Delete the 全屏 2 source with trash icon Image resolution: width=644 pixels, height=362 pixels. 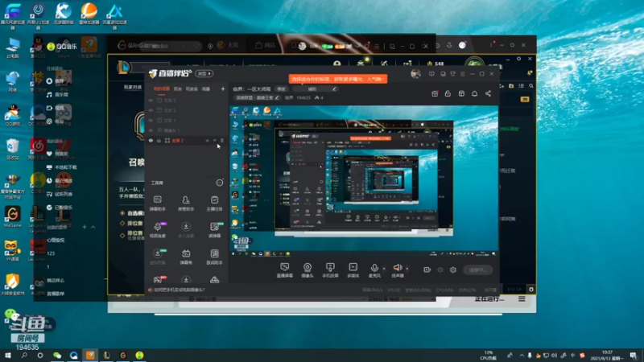pos(222,140)
